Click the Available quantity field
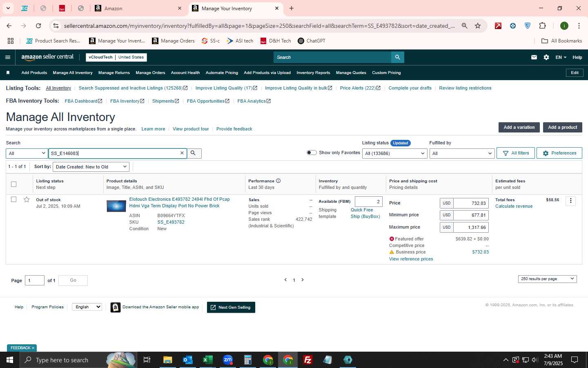Viewport: 588px width, 368px height. pyautogui.click(x=369, y=202)
